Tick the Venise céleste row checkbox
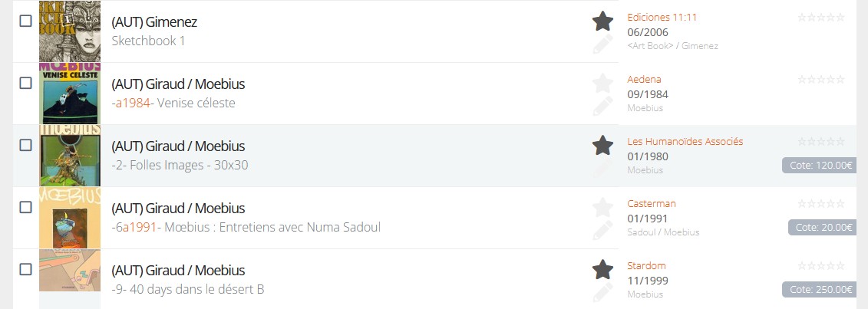Image resolution: width=868 pixels, height=309 pixels. tap(25, 83)
